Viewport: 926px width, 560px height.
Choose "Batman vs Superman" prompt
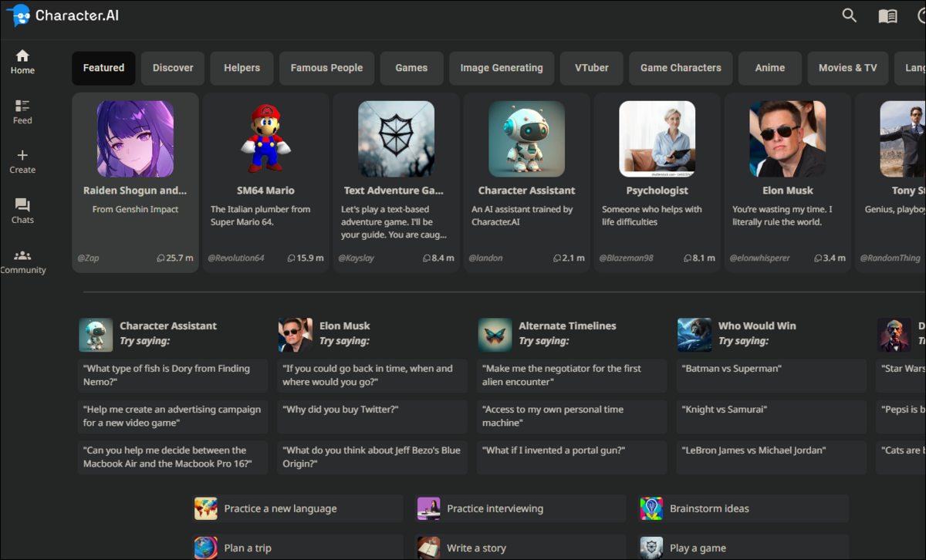tap(772, 376)
